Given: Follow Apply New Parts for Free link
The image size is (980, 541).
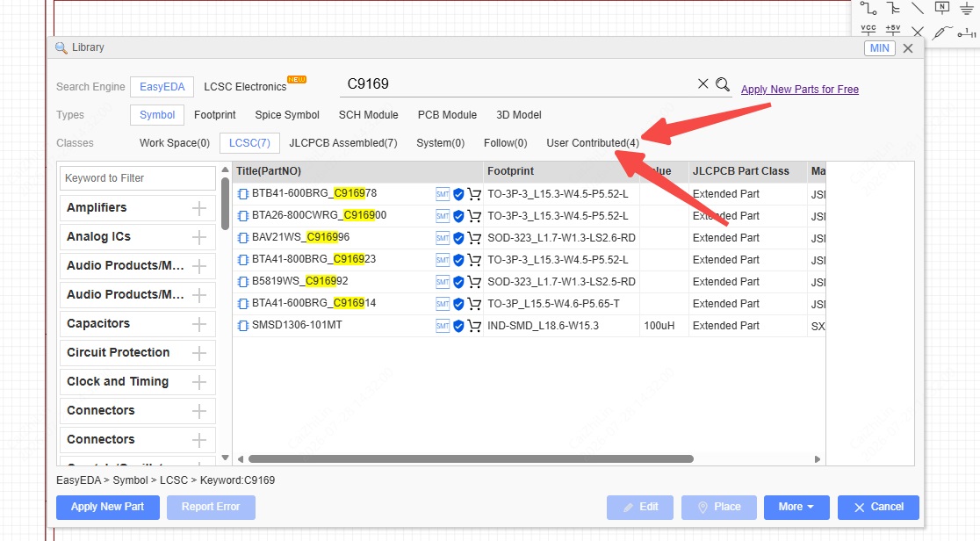Looking at the screenshot, I should point(800,90).
